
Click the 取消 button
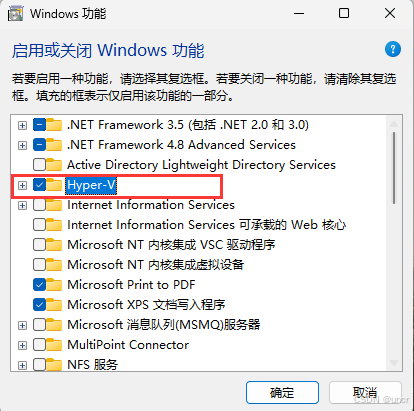pyautogui.click(x=365, y=393)
